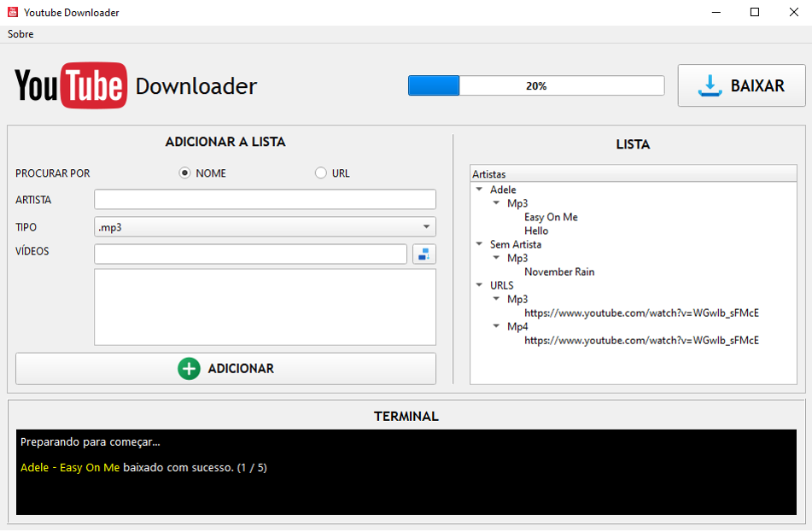This screenshot has width=812, height=532.
Task: Collapse the Mp3 node under Sem Artista
Action: [x=496, y=258]
